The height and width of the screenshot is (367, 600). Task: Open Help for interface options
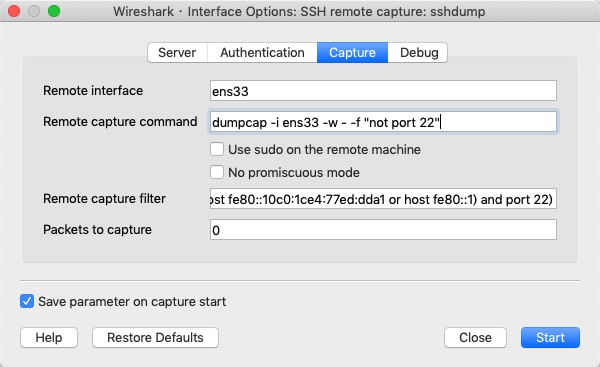pyautogui.click(x=49, y=338)
